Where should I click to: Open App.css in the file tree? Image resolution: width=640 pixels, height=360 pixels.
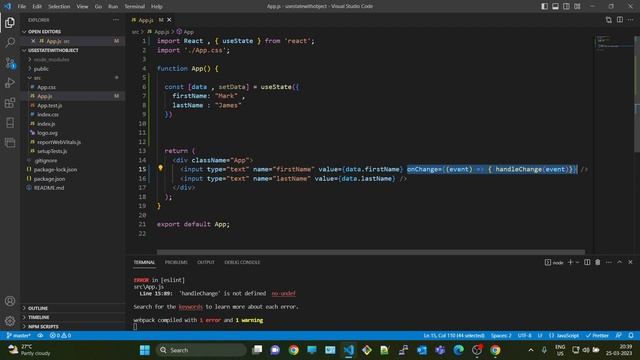point(46,87)
